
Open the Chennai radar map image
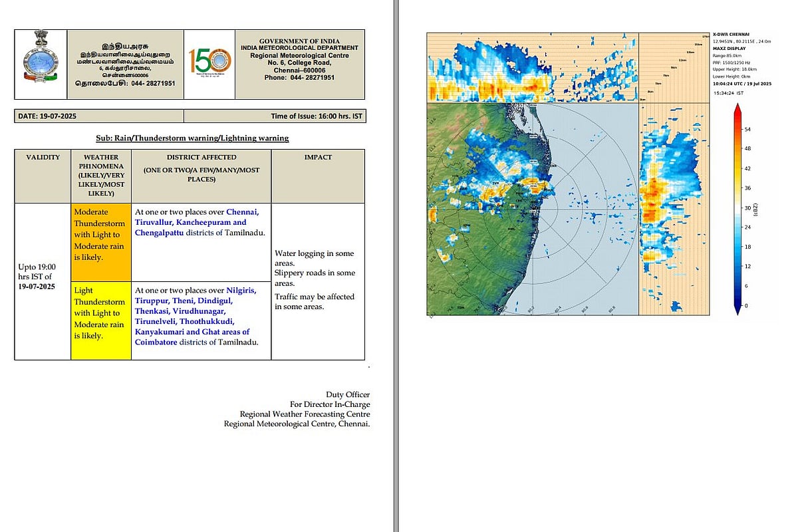pos(532,209)
